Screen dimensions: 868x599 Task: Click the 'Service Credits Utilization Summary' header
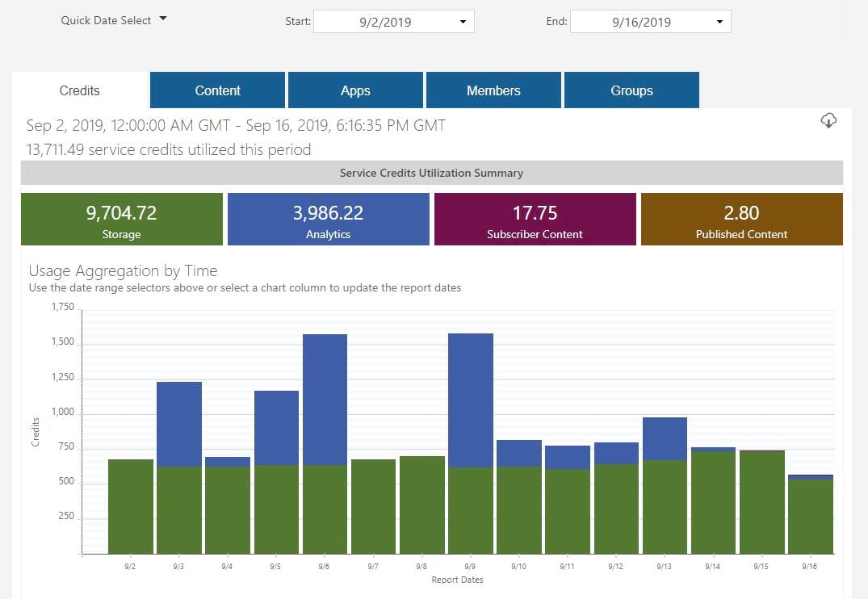[x=432, y=173]
